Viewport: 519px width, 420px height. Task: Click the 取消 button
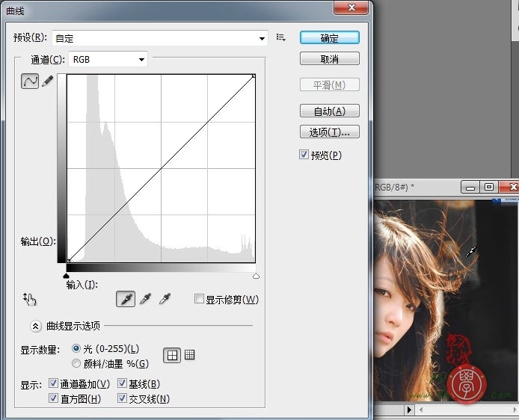click(329, 59)
